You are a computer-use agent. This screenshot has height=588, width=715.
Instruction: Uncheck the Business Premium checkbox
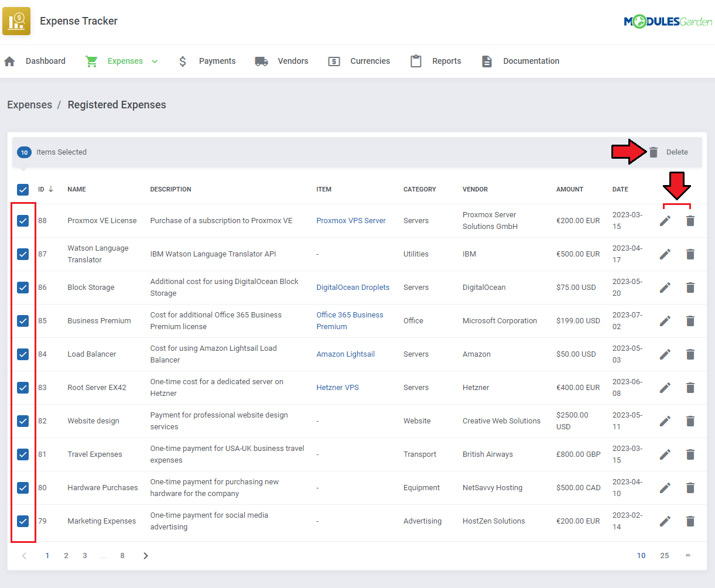coord(23,321)
